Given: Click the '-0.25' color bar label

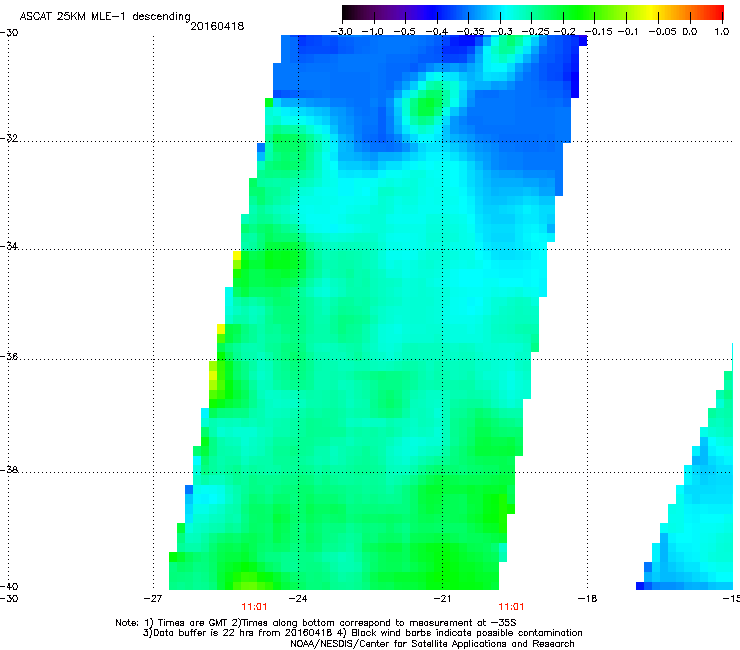Looking at the screenshot, I should coord(535,32).
